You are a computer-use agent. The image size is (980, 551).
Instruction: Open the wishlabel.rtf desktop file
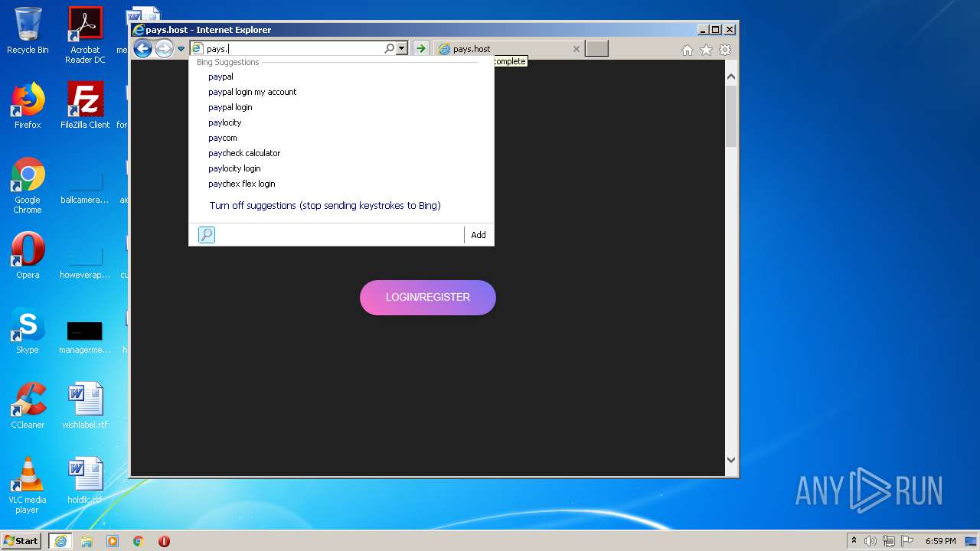pyautogui.click(x=85, y=406)
